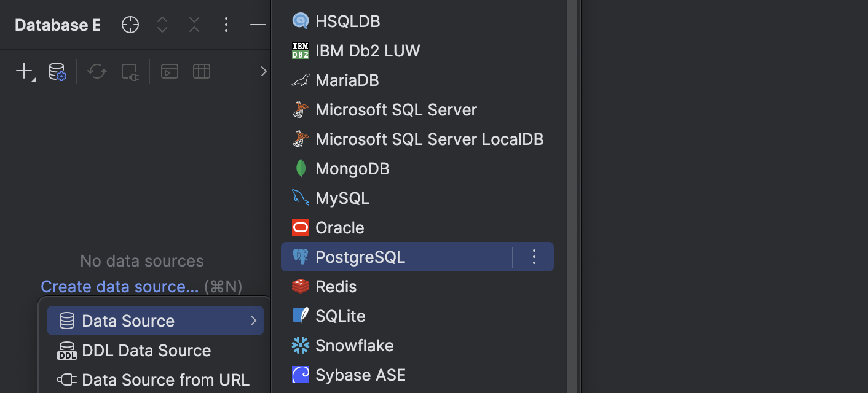Select PostgreSQL from the database list
868x393 pixels.
[x=360, y=257]
